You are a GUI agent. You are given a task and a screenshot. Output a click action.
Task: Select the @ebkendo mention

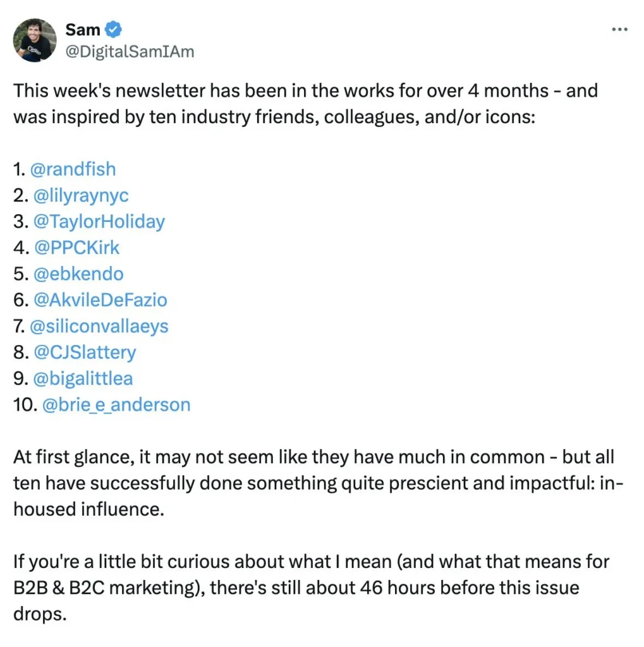[77, 274]
